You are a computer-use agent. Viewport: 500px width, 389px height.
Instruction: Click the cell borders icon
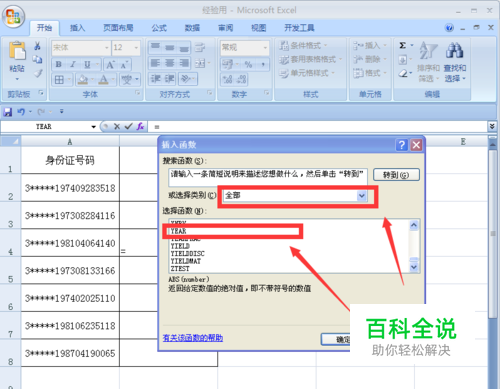59,80
